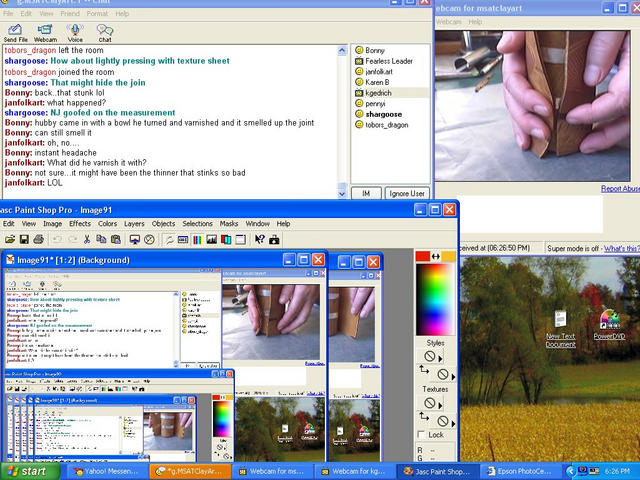Screen dimensions: 640x480
Task: Click Send File icon in chat toolbar
Action: [x=16, y=33]
